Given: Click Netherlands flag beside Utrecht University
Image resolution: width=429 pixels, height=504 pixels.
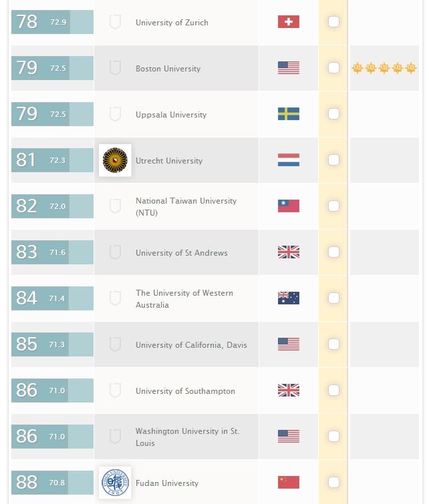Looking at the screenshot, I should tap(289, 160).
